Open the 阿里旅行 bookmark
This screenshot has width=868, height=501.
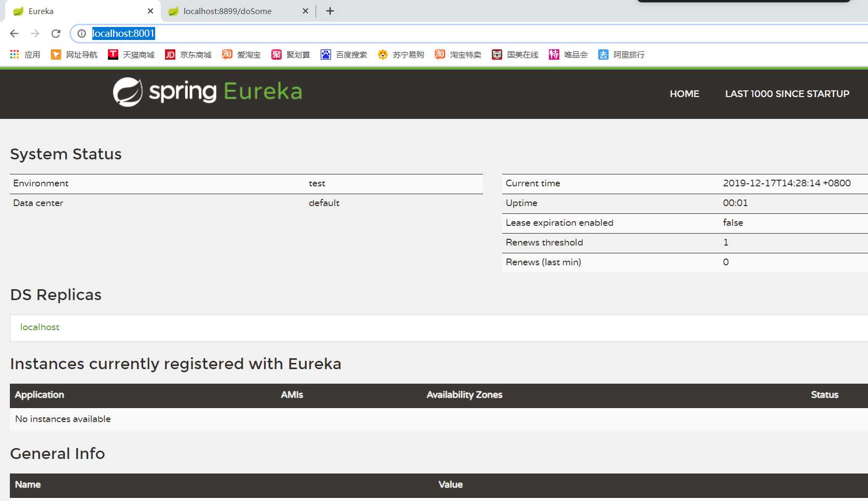click(x=622, y=55)
